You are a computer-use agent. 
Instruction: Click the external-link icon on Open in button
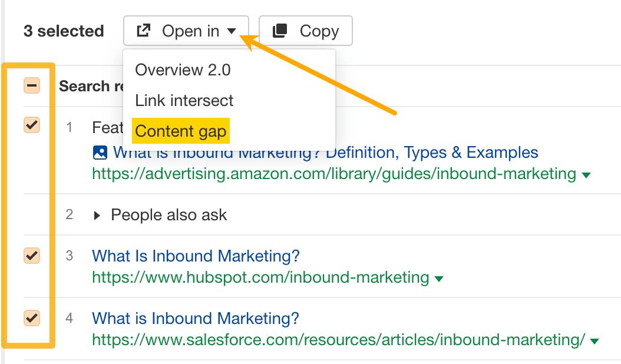coord(143,31)
